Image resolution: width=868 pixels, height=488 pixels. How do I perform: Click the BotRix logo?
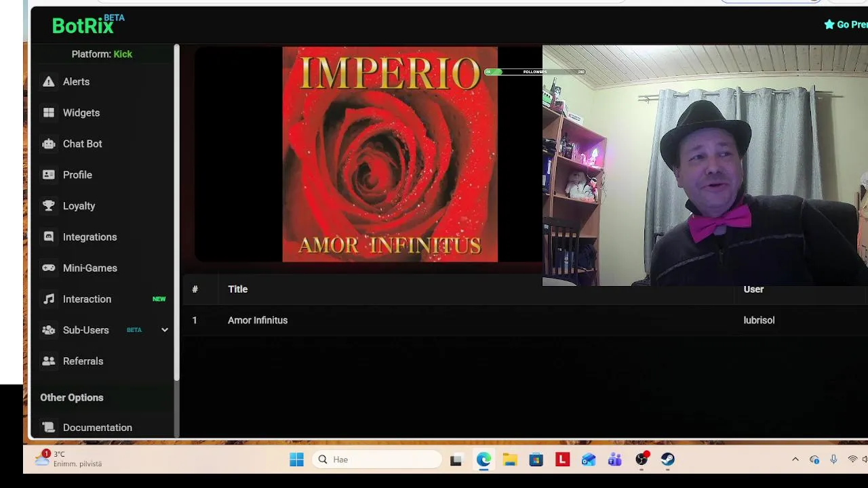point(88,25)
